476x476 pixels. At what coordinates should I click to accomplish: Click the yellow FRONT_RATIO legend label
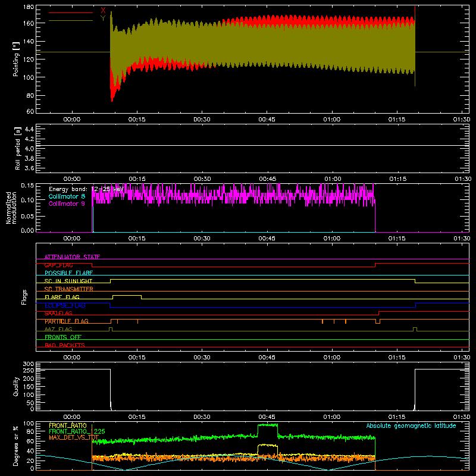pos(68,425)
